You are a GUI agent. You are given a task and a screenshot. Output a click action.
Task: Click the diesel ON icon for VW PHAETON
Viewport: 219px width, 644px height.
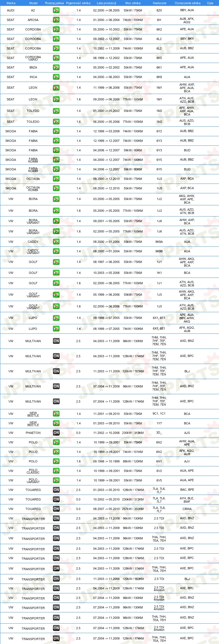pyautogui.click(x=56, y=433)
